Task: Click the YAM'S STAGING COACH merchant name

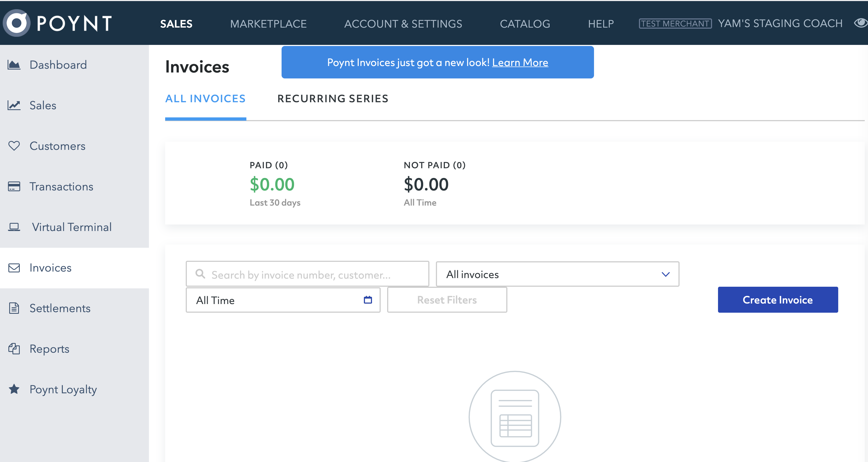Action: pos(780,23)
